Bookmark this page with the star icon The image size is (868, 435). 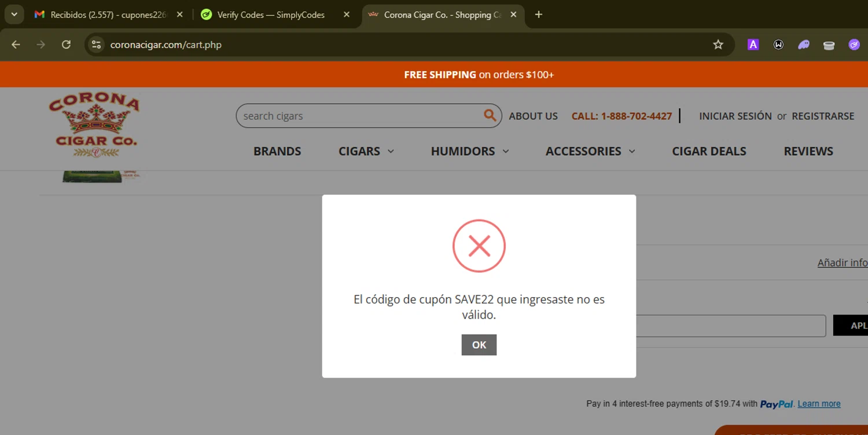(718, 45)
